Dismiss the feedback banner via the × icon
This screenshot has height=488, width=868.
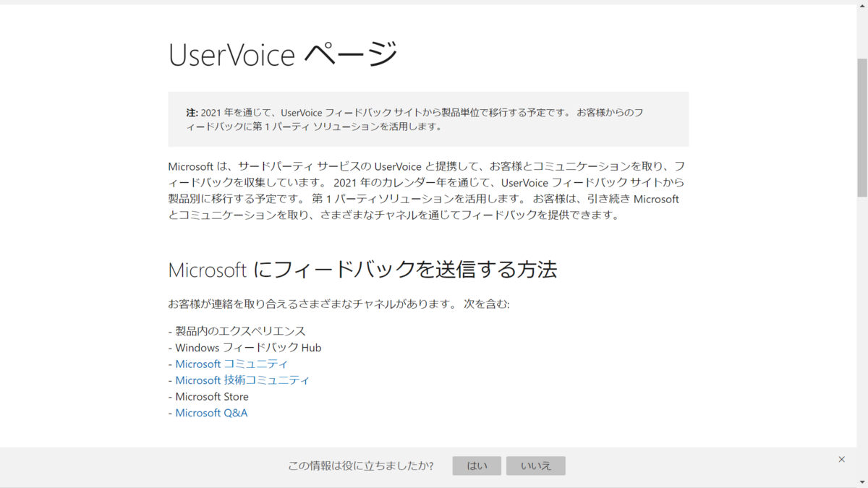841,459
